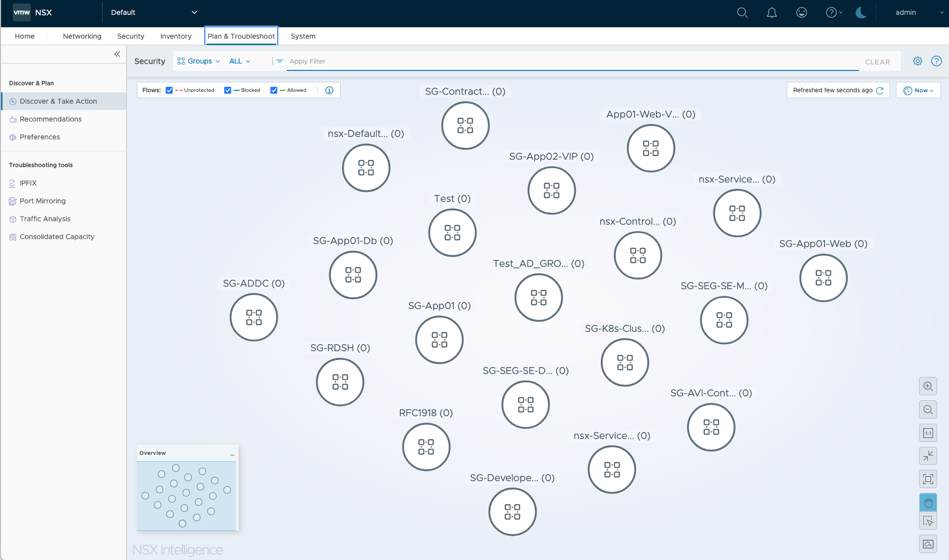949x560 pixels.
Task: Collapse the left sidebar panel
Action: point(117,54)
